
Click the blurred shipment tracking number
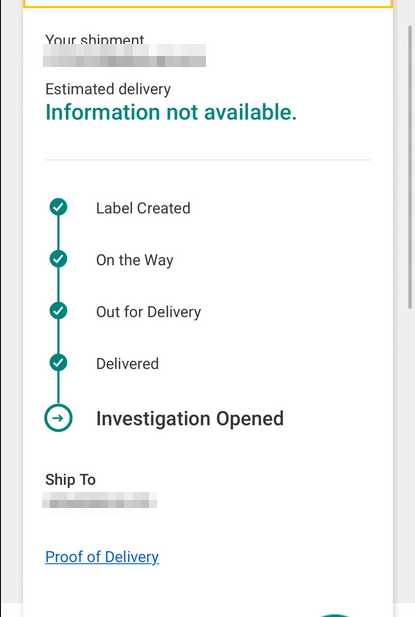coord(124,55)
